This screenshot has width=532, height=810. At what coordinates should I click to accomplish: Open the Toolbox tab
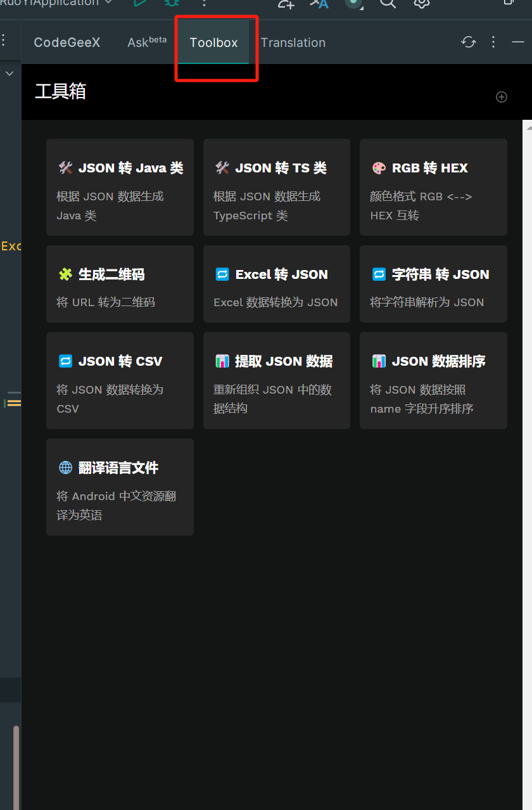coord(213,42)
